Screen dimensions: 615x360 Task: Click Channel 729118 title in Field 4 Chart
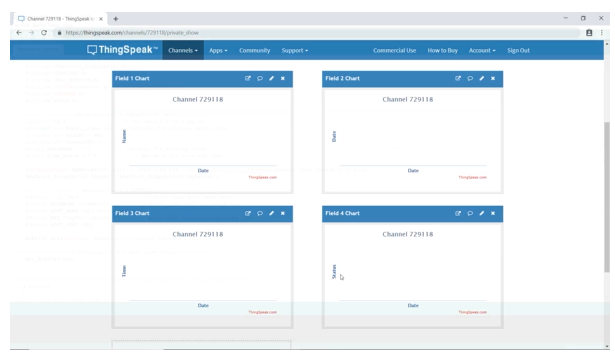tap(408, 235)
